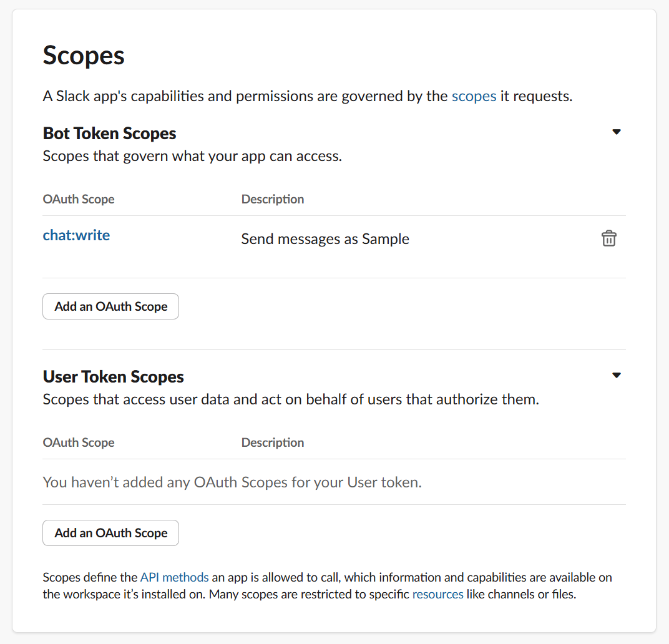Select the 'Send messages as Sample' description
This screenshot has width=669, height=644.
pos(325,239)
